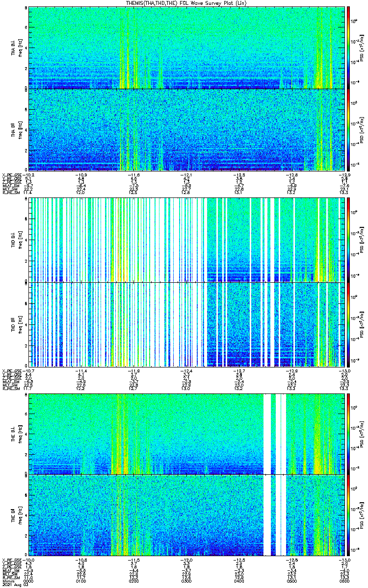Select the color bar beside THD B-perpendicular panel
The width and height of the screenshot is (368, 588).
point(348,240)
